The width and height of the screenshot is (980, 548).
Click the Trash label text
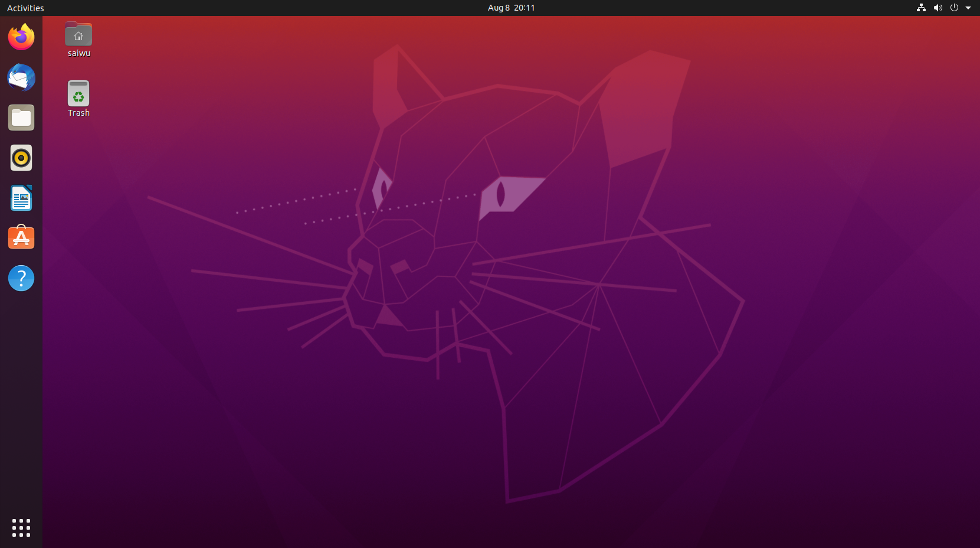coord(78,113)
